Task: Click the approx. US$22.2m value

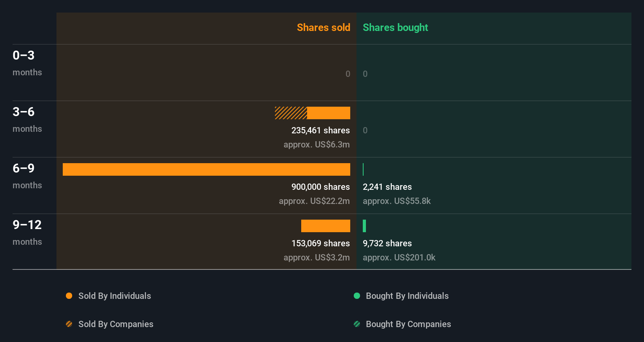Action: click(x=314, y=201)
